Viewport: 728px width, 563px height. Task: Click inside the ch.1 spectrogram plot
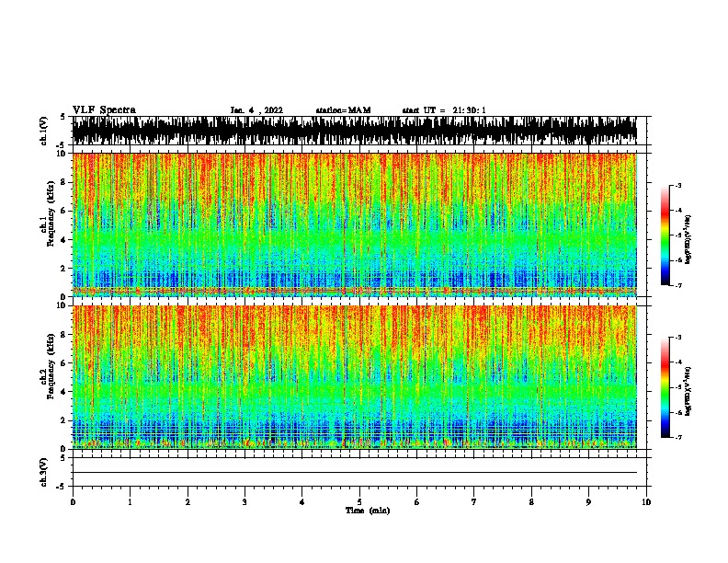click(x=354, y=224)
